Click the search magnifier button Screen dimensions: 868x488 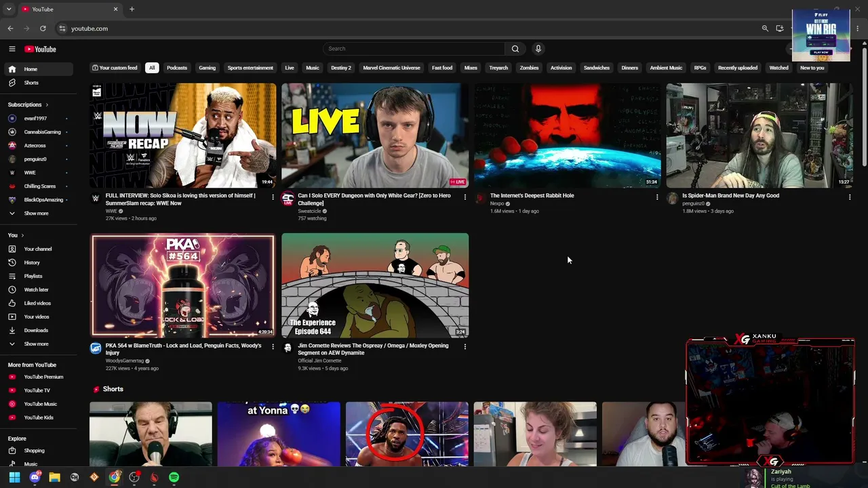pos(515,49)
